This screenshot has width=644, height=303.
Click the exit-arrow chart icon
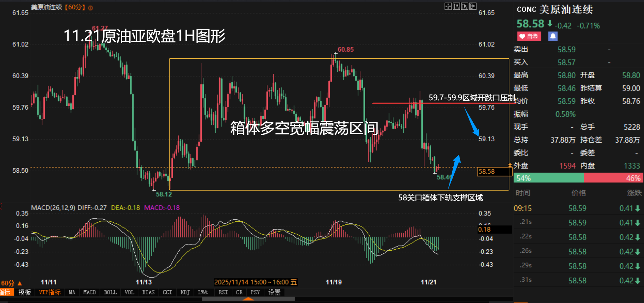tap(473, 6)
